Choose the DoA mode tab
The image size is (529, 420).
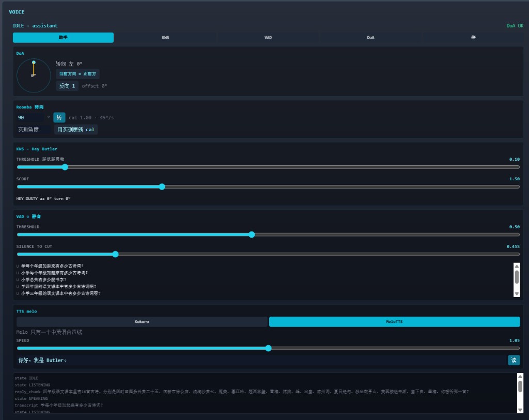tap(370, 37)
